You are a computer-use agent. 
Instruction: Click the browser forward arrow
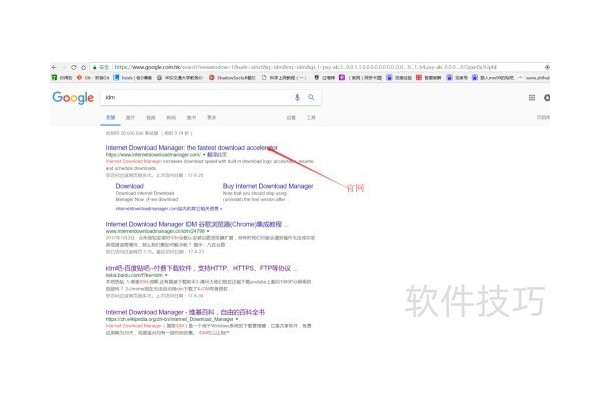(64, 67)
